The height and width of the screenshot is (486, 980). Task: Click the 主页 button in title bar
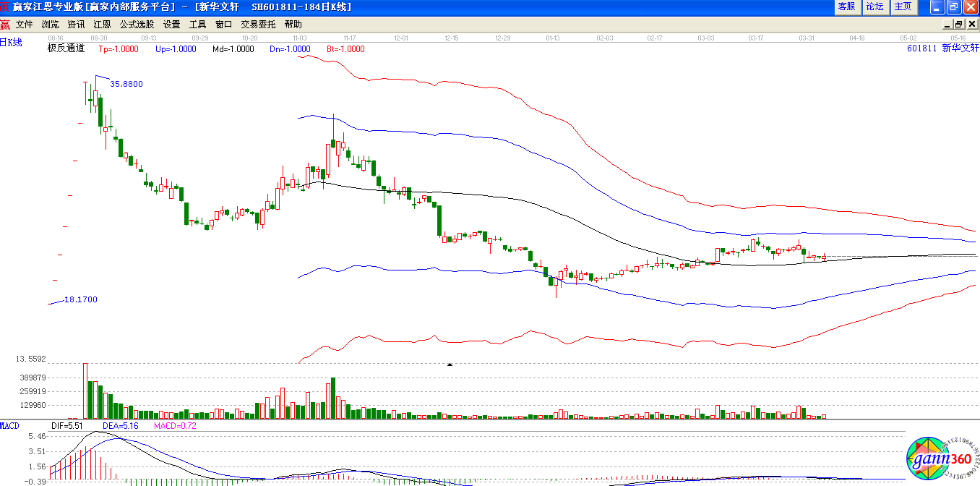pos(903,7)
